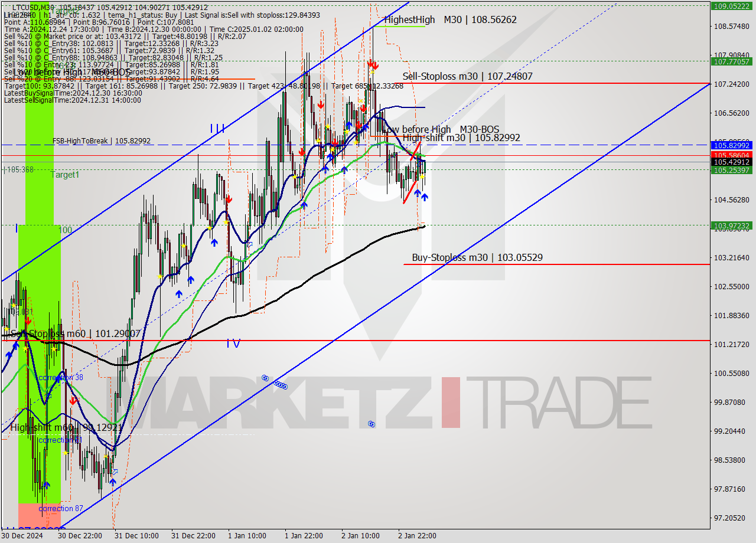Screen dimensions: 756x543
Task: Click the wave 'I I I' marker label
Action: (x=217, y=128)
